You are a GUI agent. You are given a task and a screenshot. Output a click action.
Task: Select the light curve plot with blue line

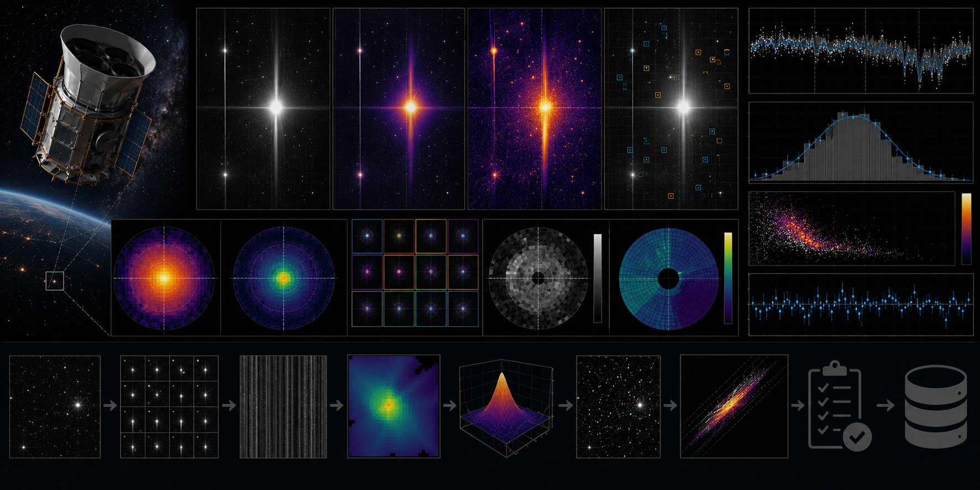click(861, 51)
